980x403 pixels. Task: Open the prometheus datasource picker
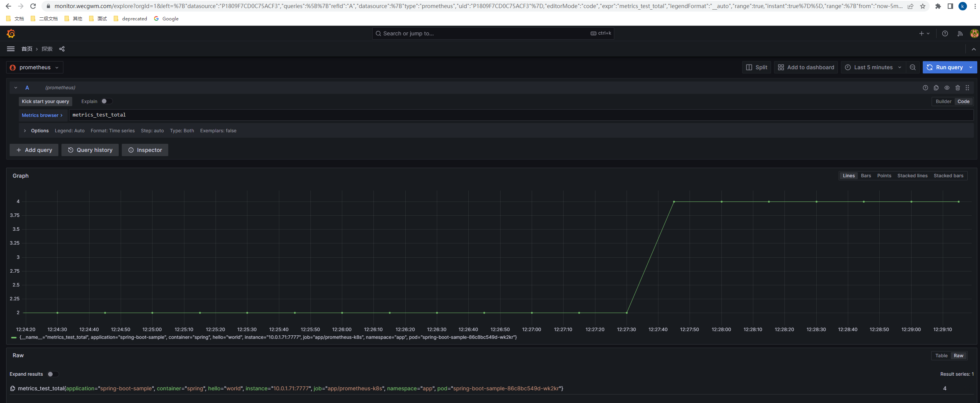(35, 67)
